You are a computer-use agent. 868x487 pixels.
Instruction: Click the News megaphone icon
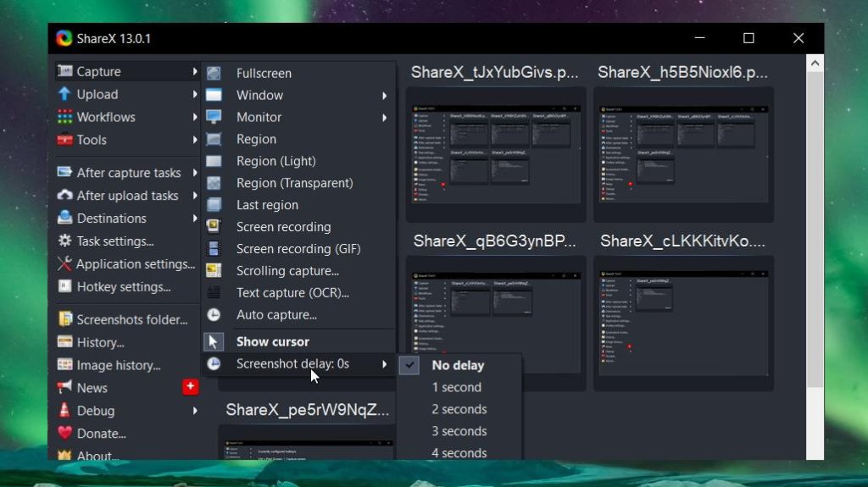click(64, 388)
